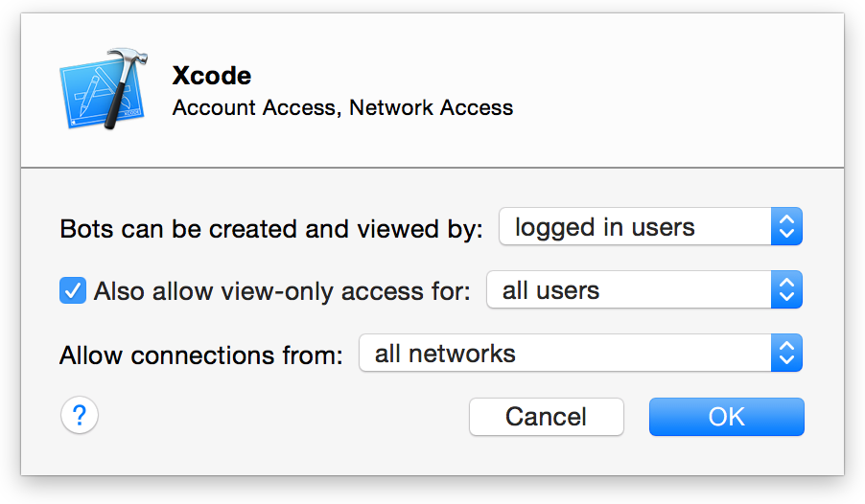Click the 'Allow connections from:' label
Image resolution: width=865 pixels, height=504 pixels.
click(201, 355)
